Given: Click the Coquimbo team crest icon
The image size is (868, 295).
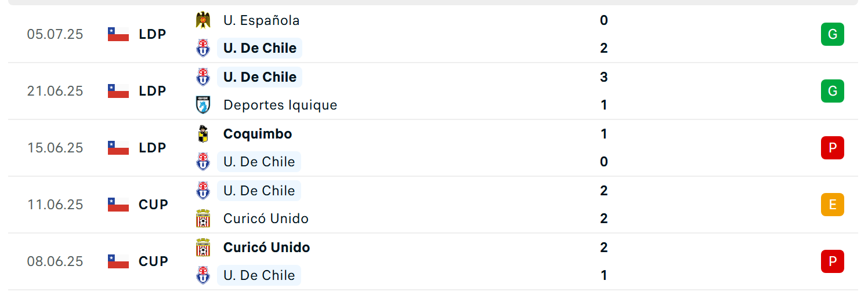Looking at the screenshot, I should pyautogui.click(x=202, y=134).
